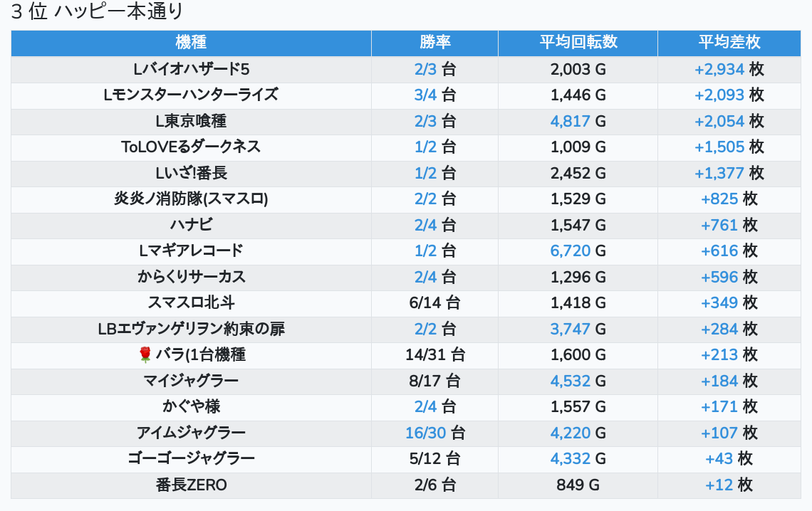Viewport: 812px width, 511px height.
Task: Select the からくりサーカス entry
Action: click(x=191, y=277)
